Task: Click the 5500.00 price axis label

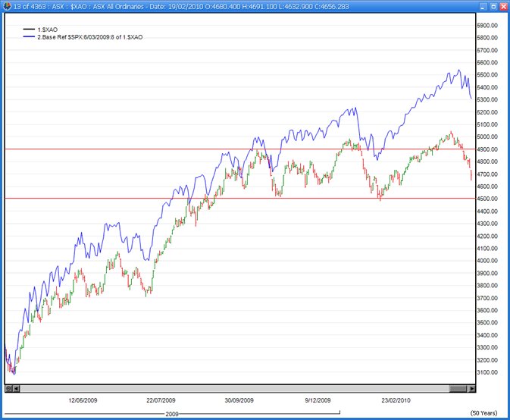Action: pyautogui.click(x=487, y=75)
